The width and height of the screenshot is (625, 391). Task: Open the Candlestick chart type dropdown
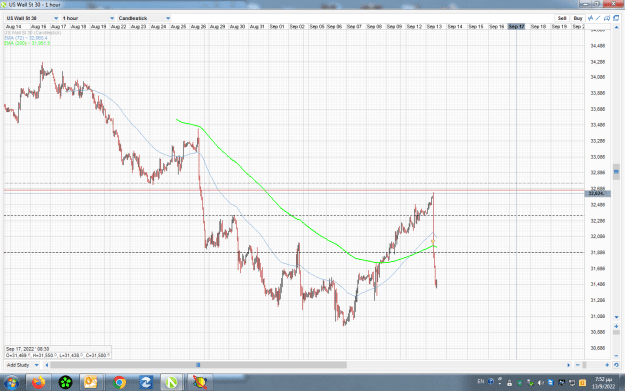[144, 18]
